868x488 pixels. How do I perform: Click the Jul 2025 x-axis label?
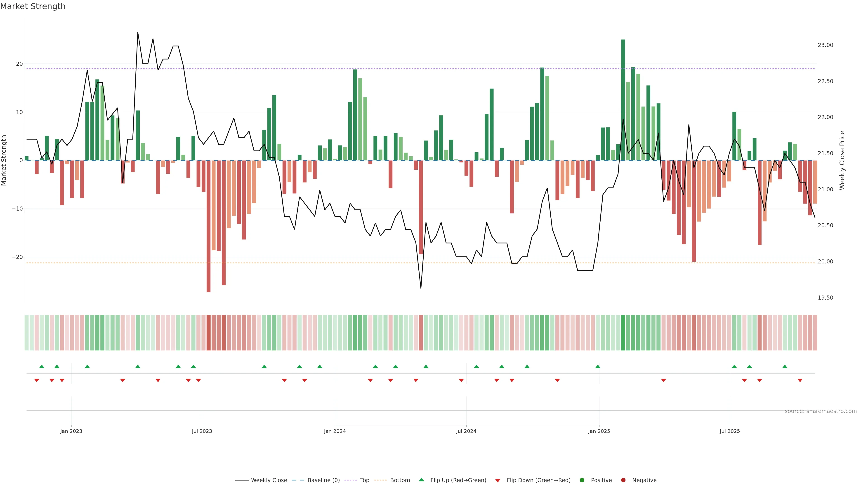[729, 431]
